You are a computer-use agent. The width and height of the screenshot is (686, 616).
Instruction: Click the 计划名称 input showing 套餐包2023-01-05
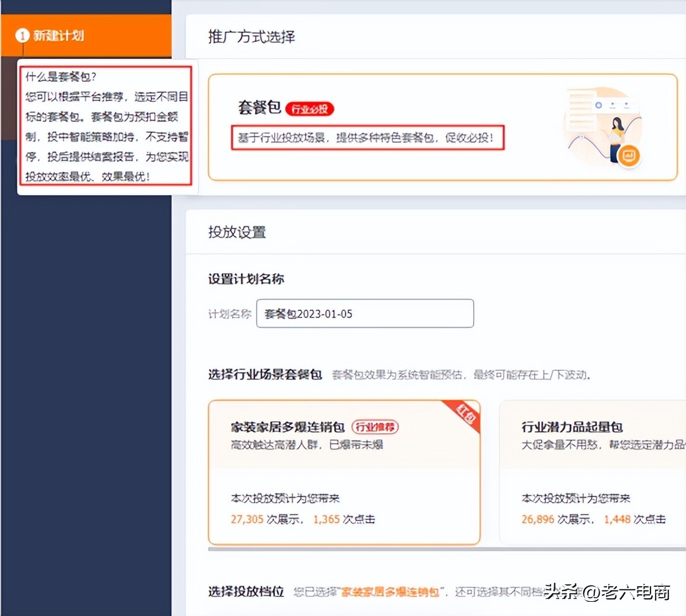point(364,313)
